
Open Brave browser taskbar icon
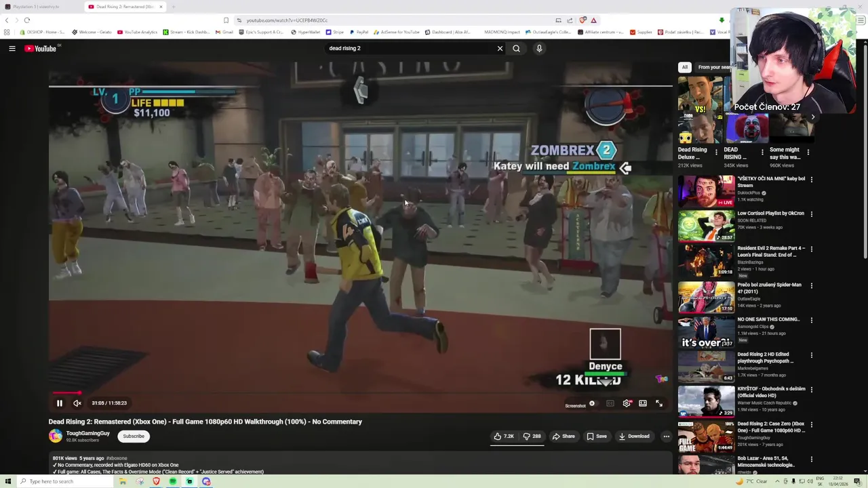tap(156, 481)
